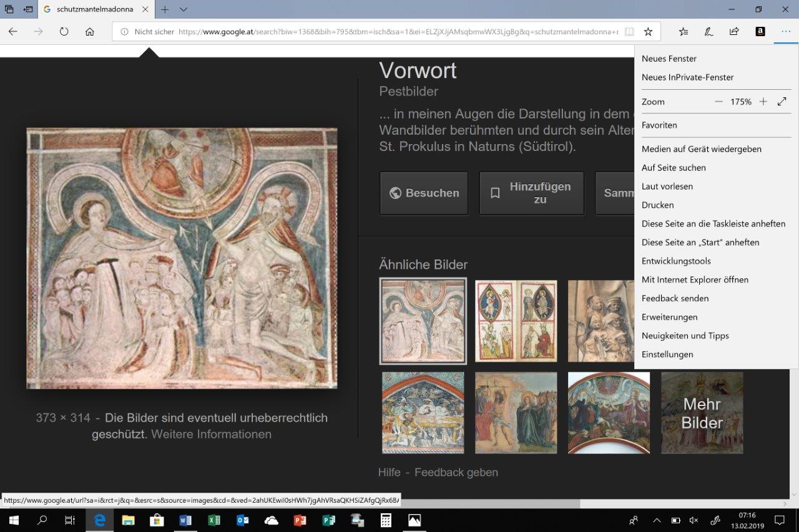
Task: Open the Reading view book icon
Action: point(630,32)
